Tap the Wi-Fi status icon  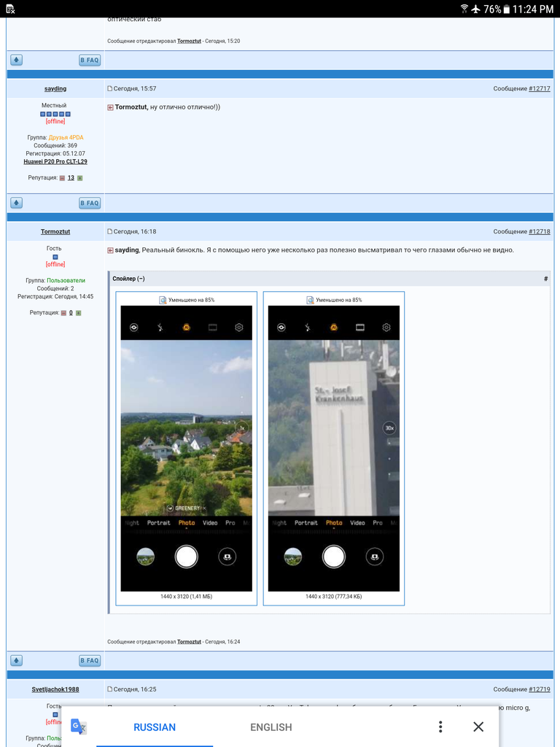(x=464, y=9)
